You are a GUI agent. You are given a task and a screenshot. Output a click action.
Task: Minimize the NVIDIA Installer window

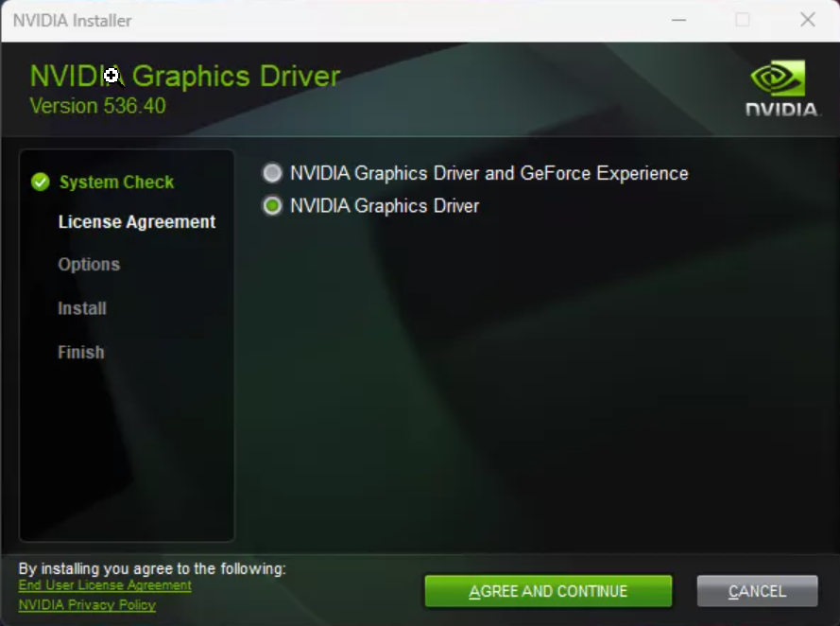click(x=678, y=20)
